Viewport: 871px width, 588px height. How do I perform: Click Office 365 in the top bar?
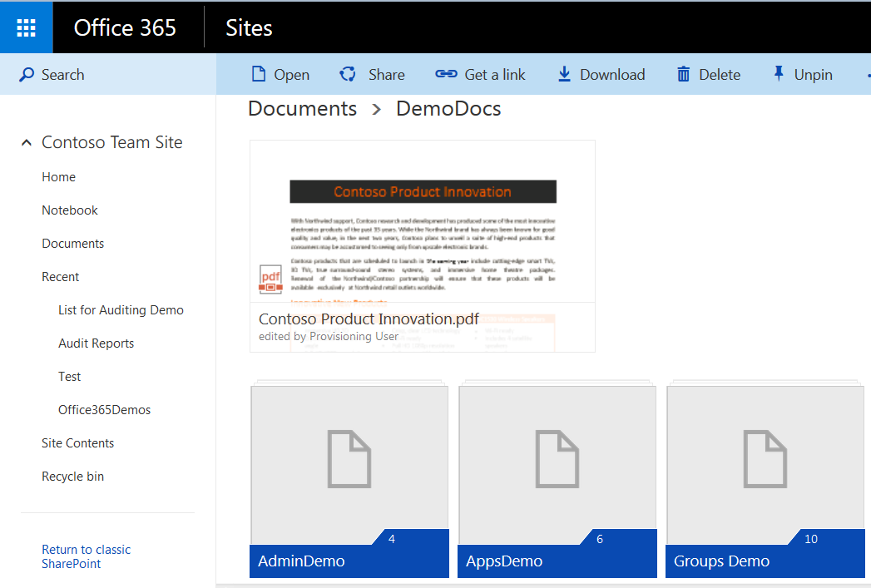[125, 27]
